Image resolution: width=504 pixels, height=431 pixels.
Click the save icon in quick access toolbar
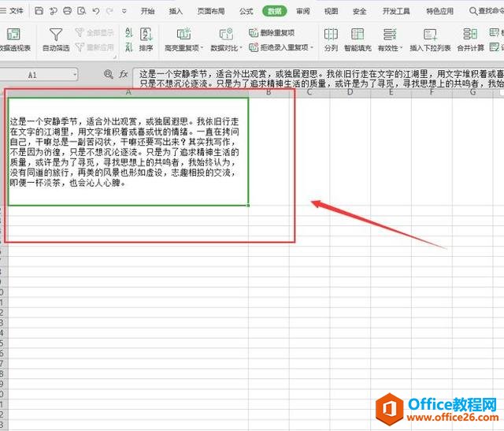click(x=39, y=11)
